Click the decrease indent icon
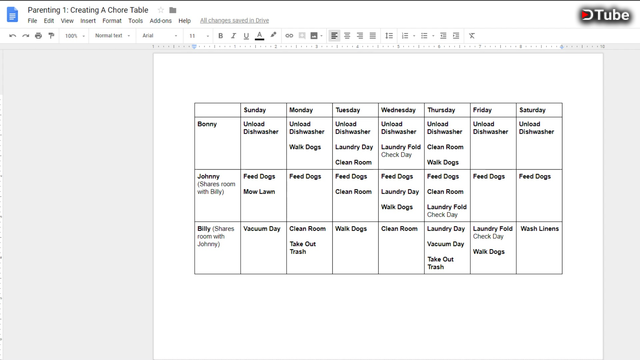This screenshot has height=360, width=640. [x=443, y=36]
